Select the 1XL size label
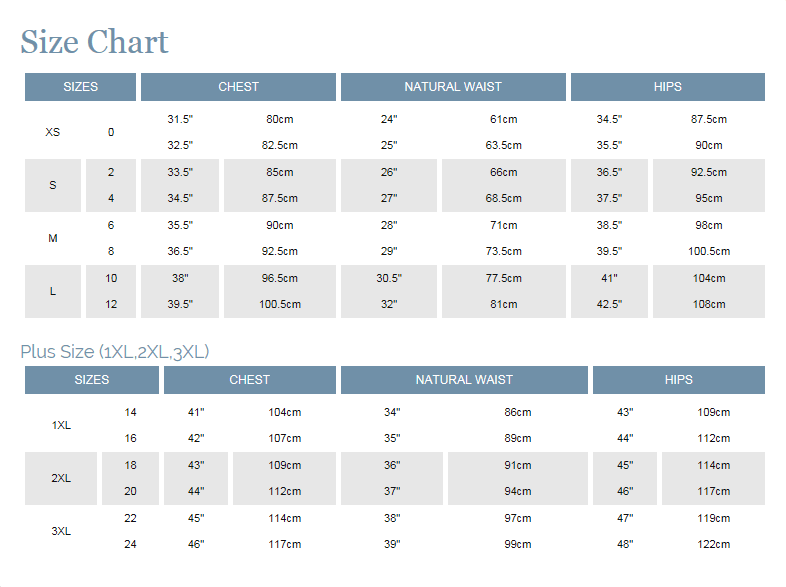 pos(61,425)
